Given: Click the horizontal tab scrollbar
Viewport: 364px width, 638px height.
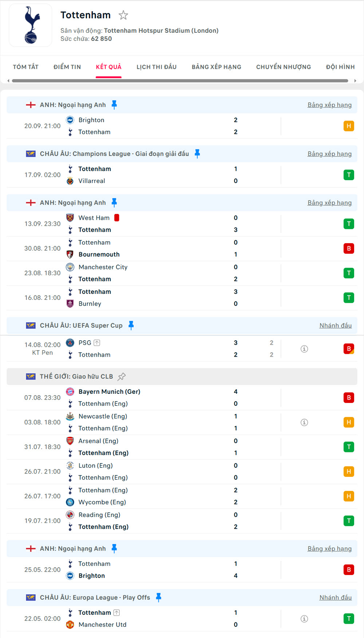Looking at the screenshot, I should pyautogui.click(x=180, y=81).
